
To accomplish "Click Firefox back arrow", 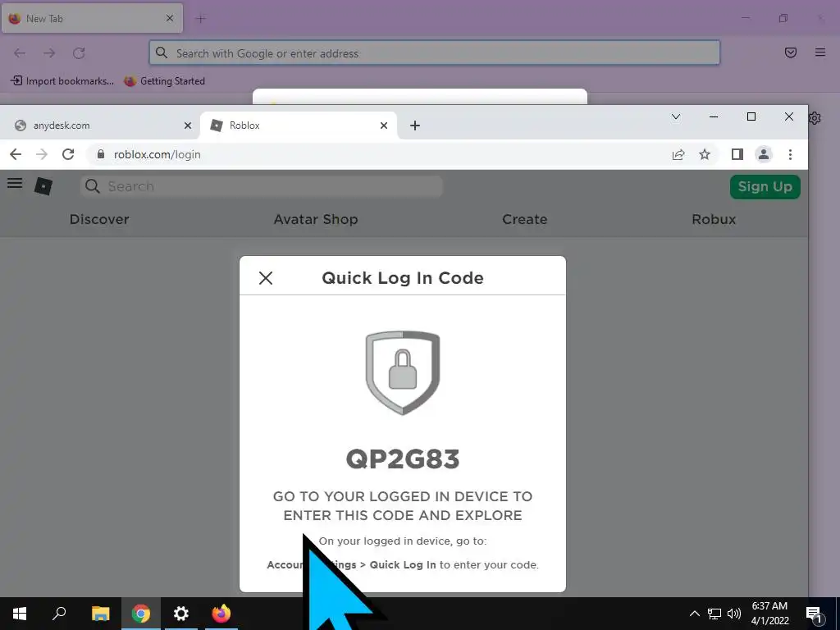I will coord(20,53).
